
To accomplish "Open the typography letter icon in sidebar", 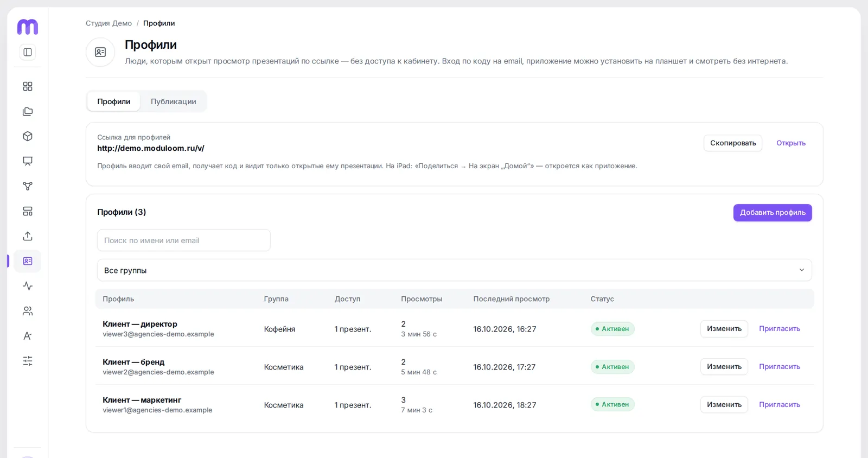I will 28,336.
